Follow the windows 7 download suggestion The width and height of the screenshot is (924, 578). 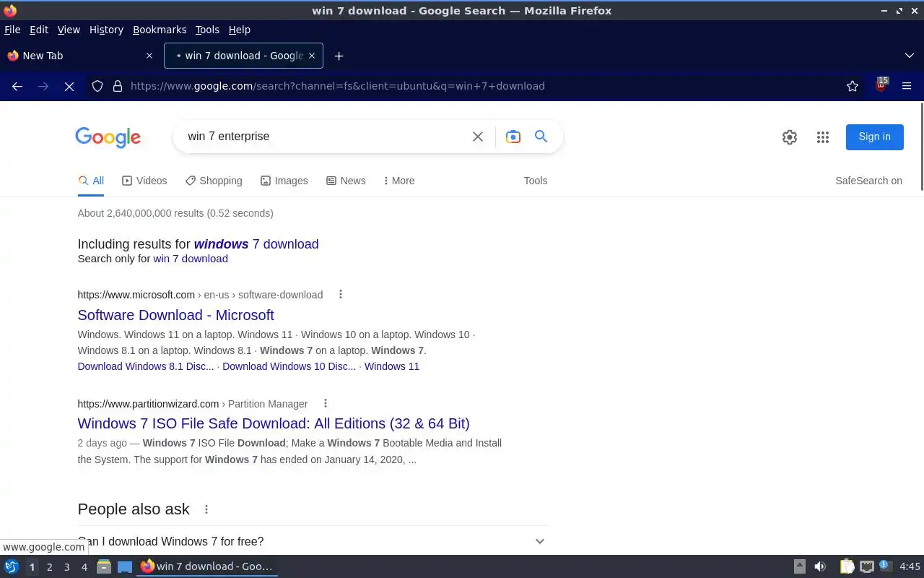click(x=256, y=244)
